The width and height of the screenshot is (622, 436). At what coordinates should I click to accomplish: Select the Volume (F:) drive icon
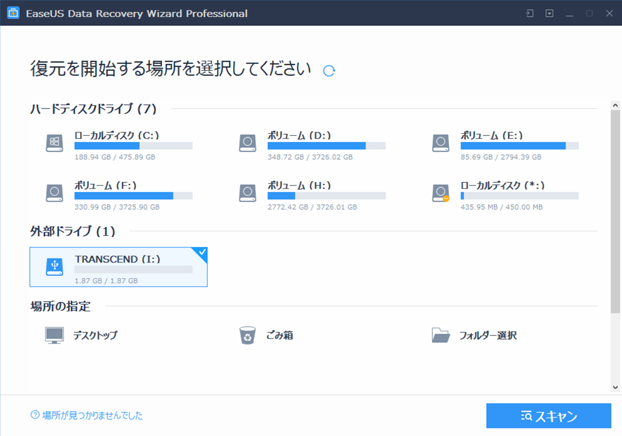click(54, 193)
